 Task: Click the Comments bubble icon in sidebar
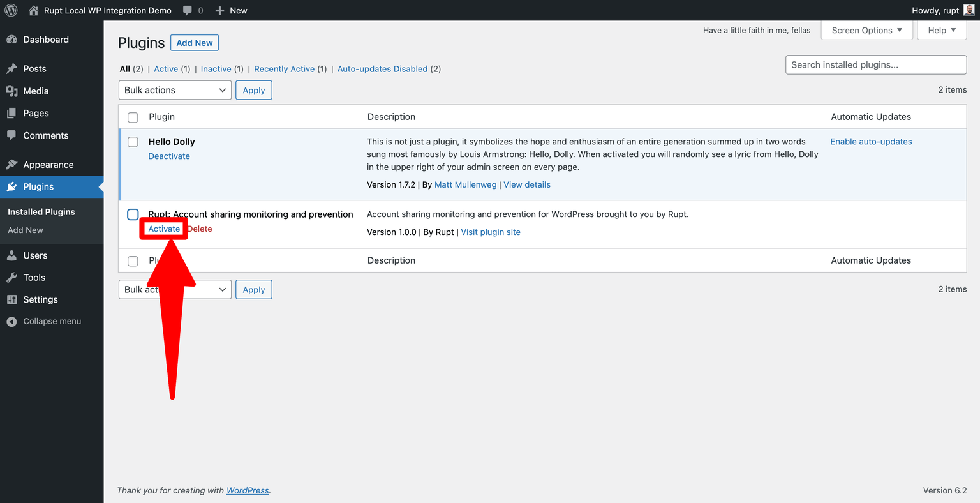[11, 135]
